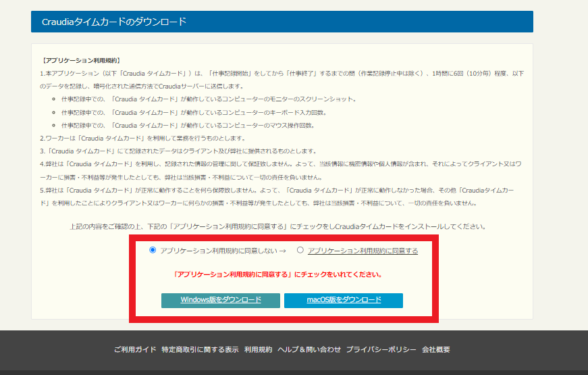Open the 'プライバシーポリシー' footer link
This screenshot has width=588, height=375.
(x=381, y=349)
